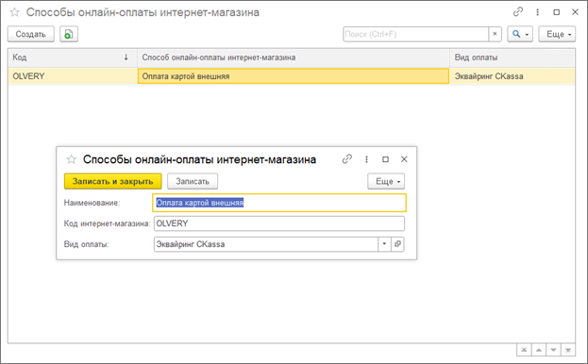Open the Еще menu in main toolbar
This screenshot has width=588, height=364.
tap(557, 34)
